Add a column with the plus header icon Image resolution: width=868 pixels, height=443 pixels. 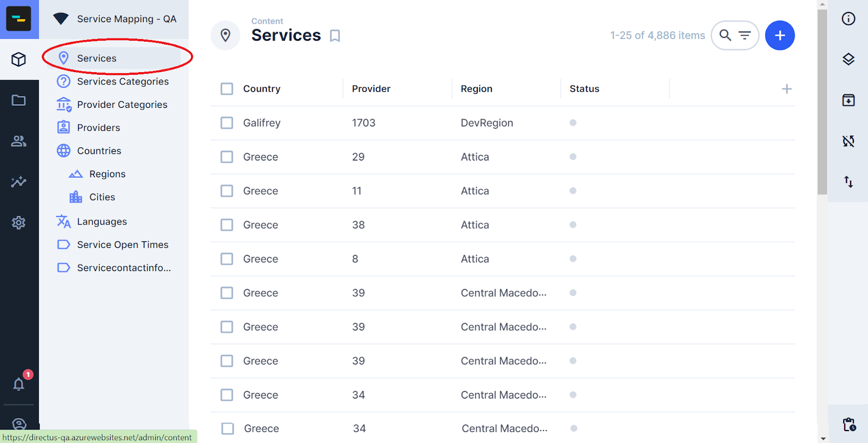pos(787,89)
